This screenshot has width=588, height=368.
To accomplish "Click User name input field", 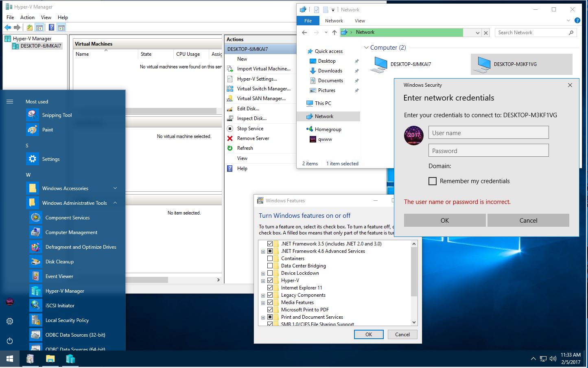I will click(488, 133).
